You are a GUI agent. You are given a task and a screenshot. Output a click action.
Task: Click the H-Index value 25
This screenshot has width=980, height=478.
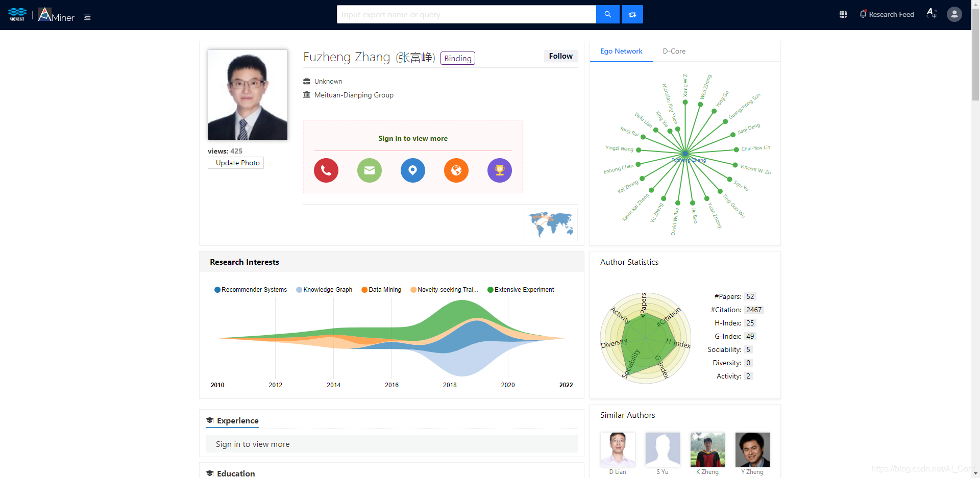[750, 323]
